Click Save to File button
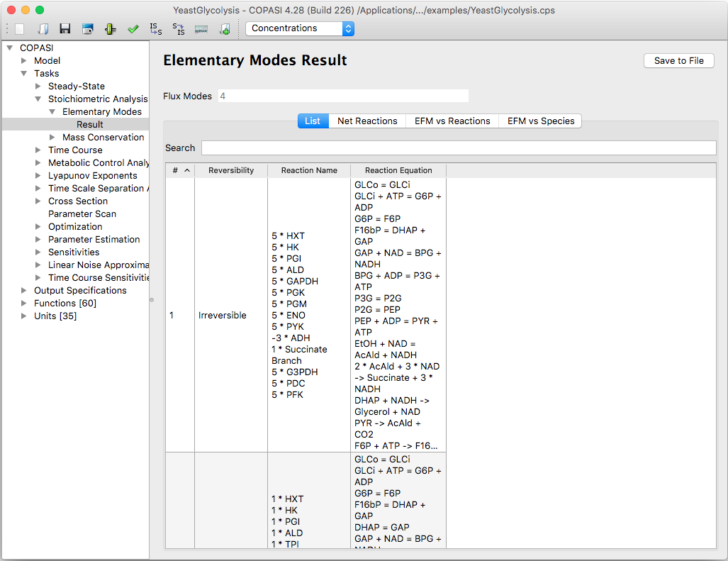 point(679,61)
